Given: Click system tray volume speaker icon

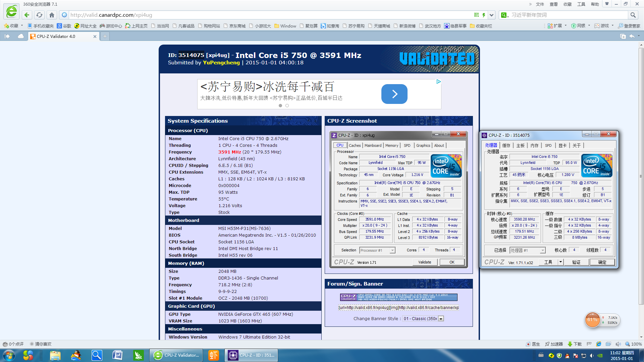Looking at the screenshot, I should coord(592,355).
